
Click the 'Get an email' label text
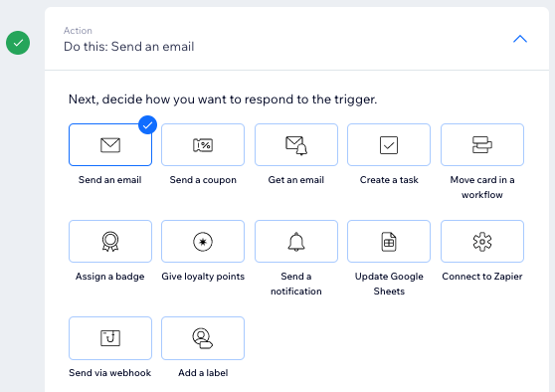pos(296,180)
